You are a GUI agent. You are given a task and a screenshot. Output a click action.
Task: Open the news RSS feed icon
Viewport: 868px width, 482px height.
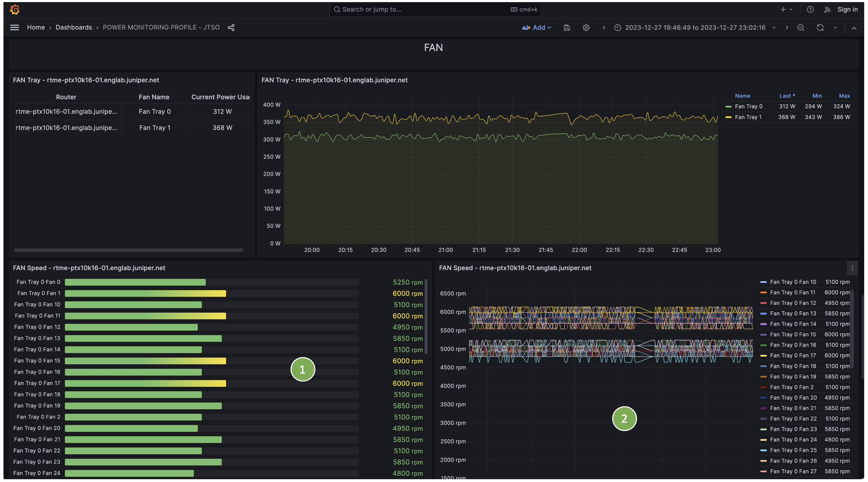point(827,9)
